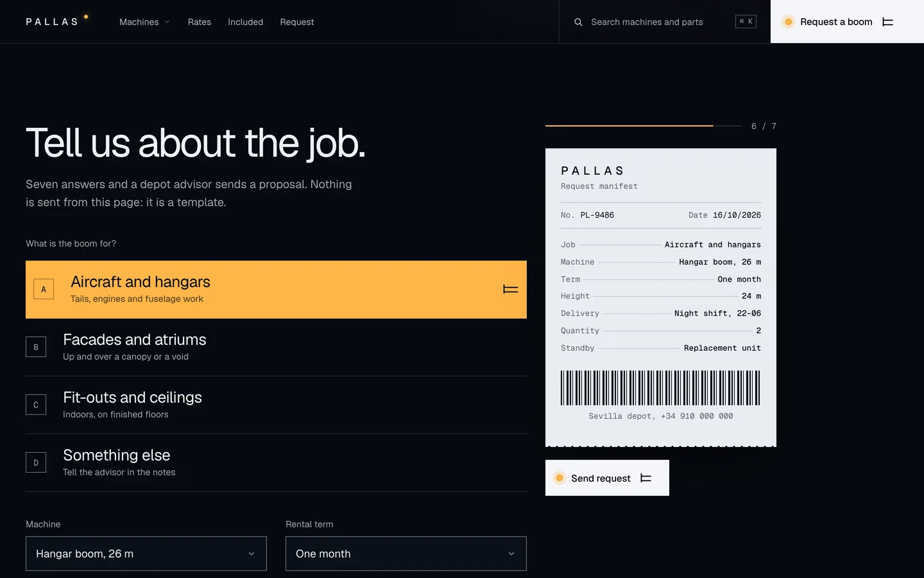Click the boom icon on Request a boom
924x578 pixels.
[x=888, y=22]
